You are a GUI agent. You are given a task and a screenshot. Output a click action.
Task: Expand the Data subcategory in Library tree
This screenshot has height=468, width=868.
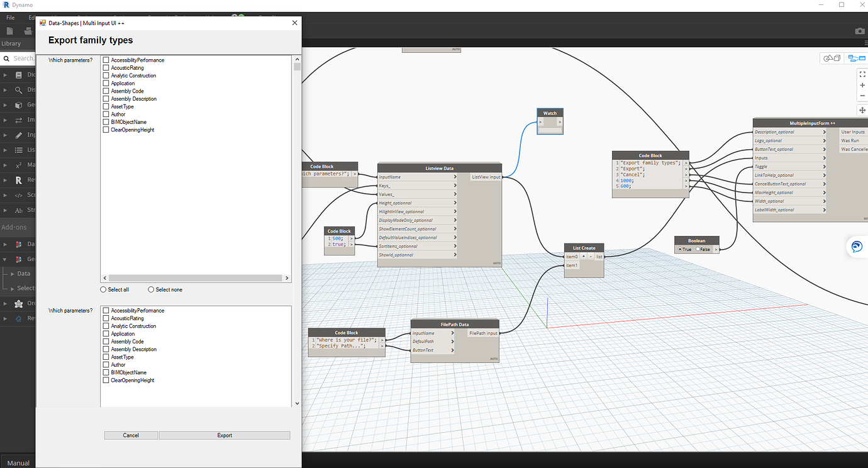23,274
